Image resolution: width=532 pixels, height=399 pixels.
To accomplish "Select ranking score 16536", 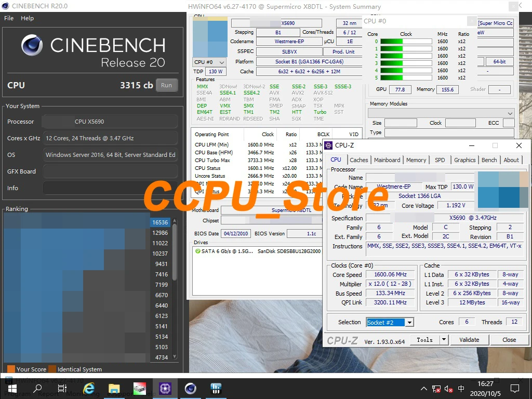I will [160, 222].
